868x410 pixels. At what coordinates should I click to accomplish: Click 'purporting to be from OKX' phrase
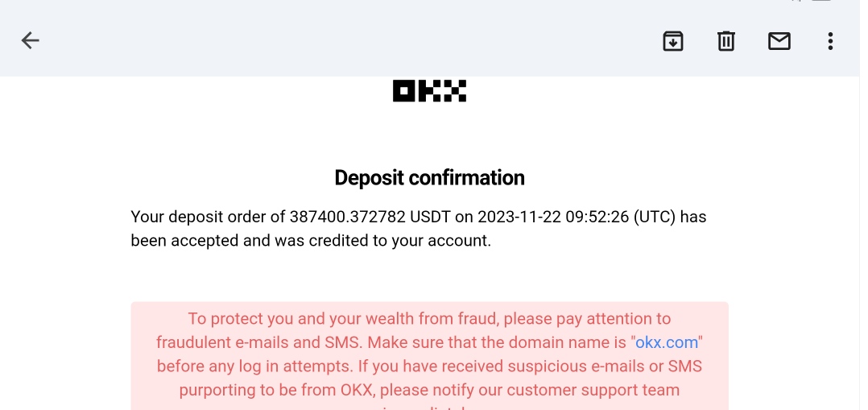[x=278, y=390]
